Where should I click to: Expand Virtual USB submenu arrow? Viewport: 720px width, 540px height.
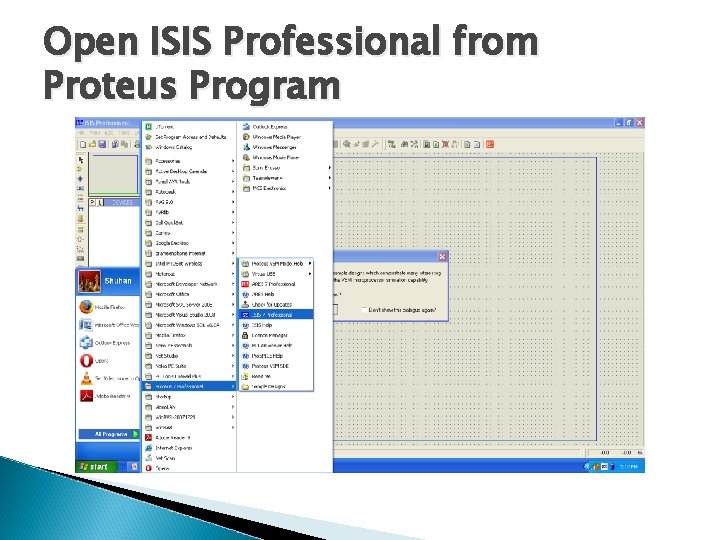coord(310,274)
